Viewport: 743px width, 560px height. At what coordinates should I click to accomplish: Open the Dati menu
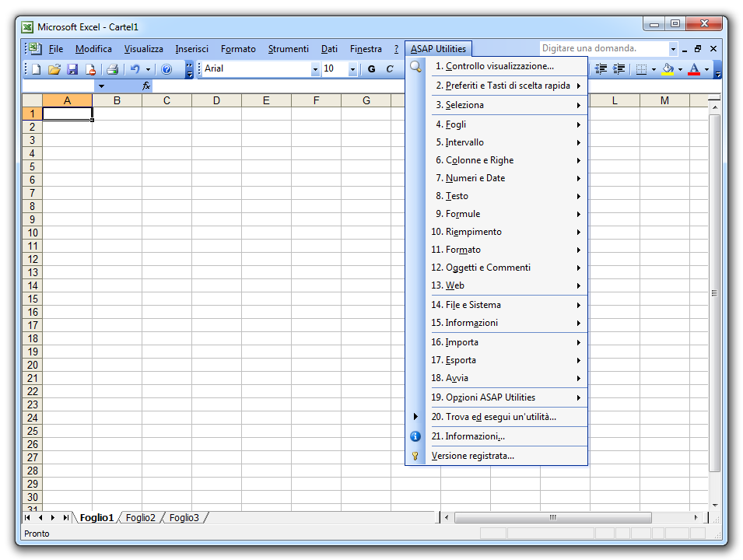coord(329,49)
